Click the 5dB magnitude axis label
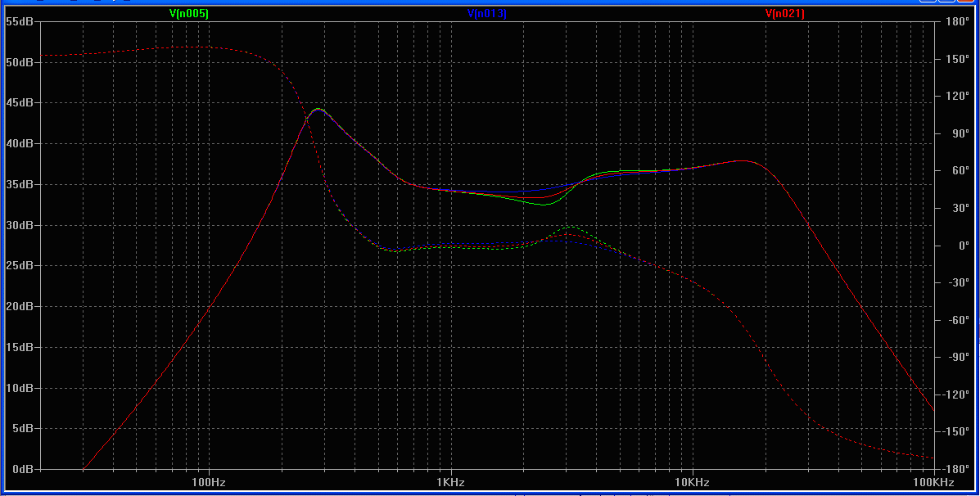 (22, 429)
